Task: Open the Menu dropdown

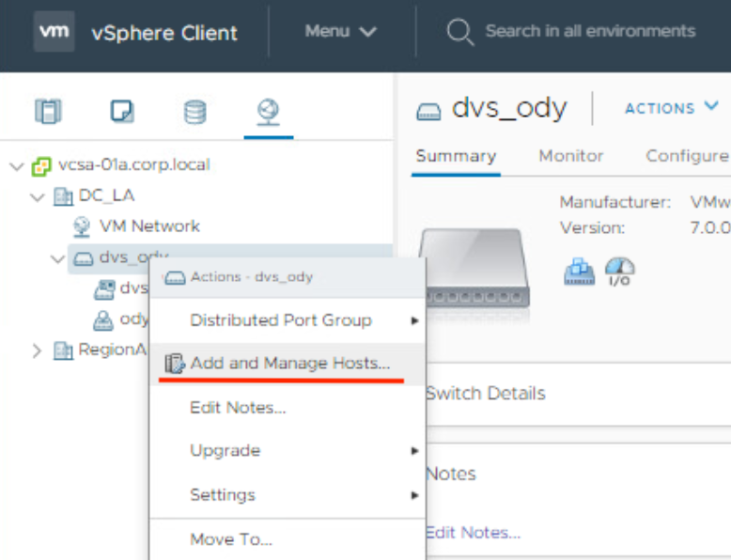Action: pos(340,31)
